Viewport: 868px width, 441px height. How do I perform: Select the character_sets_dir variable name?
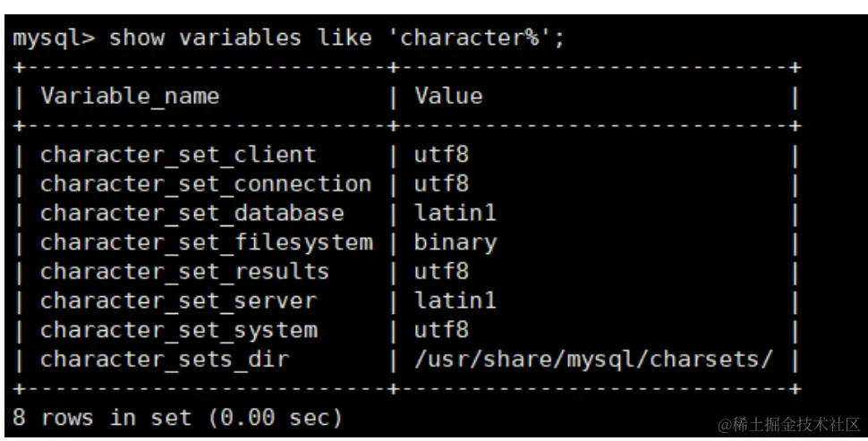click(x=165, y=359)
